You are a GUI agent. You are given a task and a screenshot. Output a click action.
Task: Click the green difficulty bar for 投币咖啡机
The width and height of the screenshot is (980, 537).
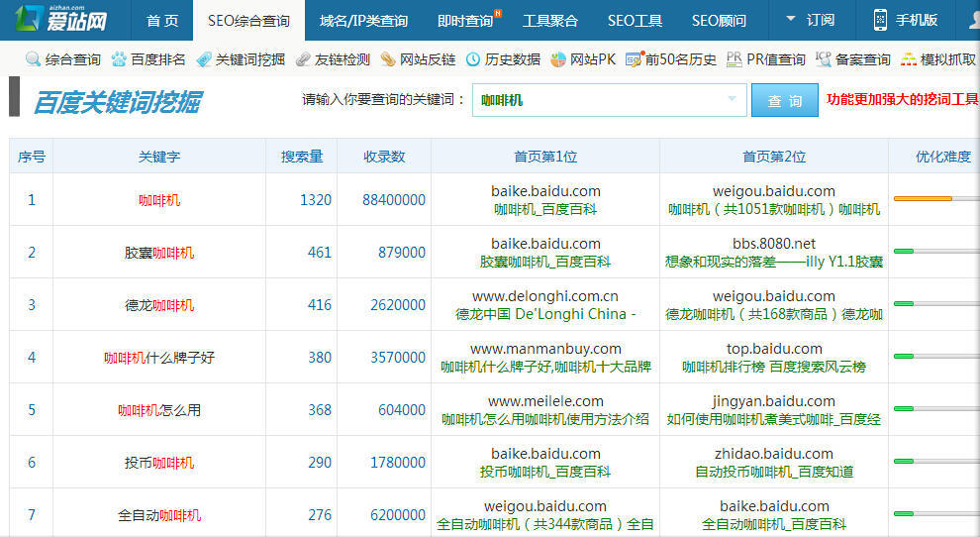coord(903,462)
